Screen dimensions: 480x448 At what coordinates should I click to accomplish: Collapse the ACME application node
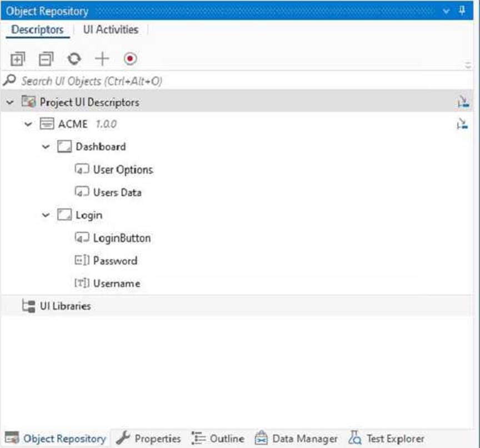tap(29, 124)
